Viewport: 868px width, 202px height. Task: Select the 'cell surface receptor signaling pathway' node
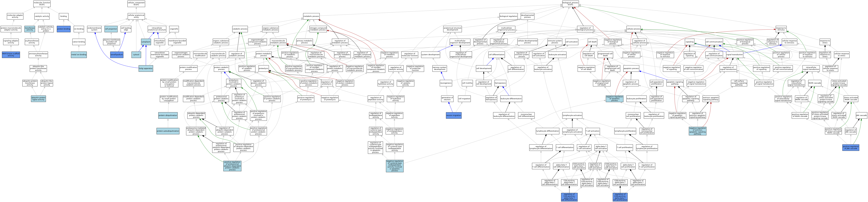739,83
